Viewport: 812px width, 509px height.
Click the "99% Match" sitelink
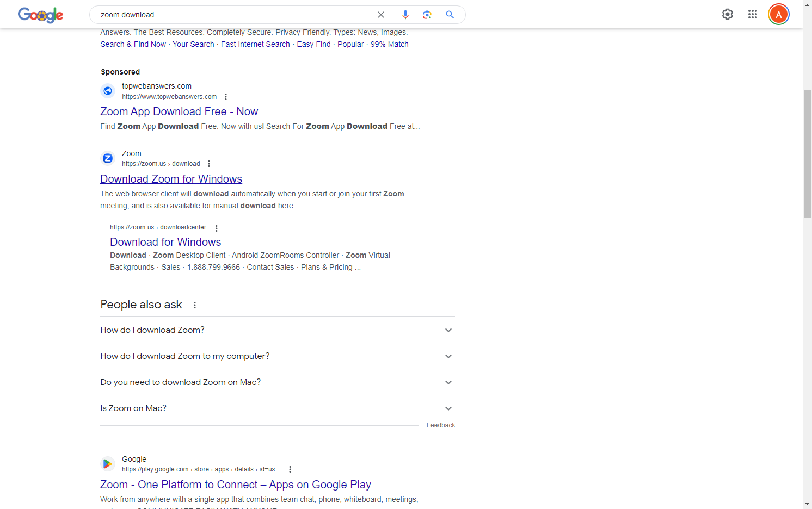(390, 44)
